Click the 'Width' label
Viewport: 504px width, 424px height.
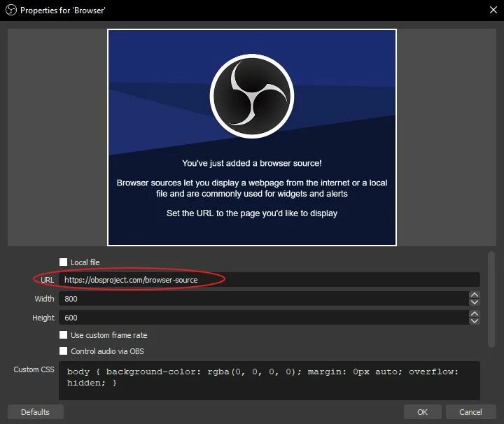[44, 299]
